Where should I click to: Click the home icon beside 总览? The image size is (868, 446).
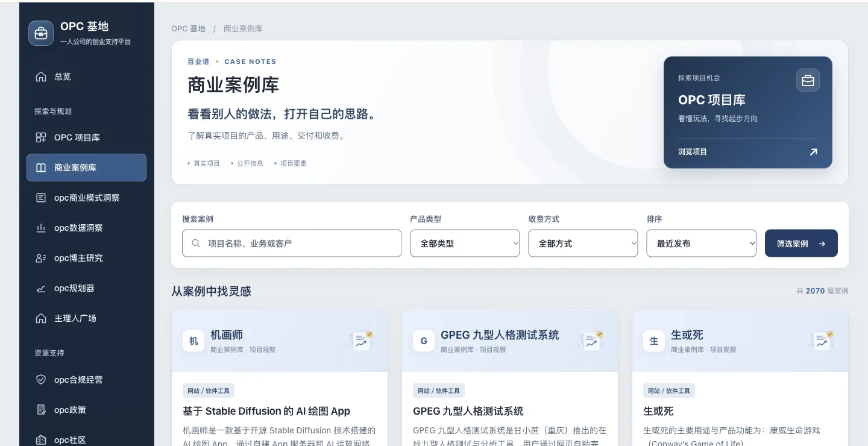coord(41,77)
